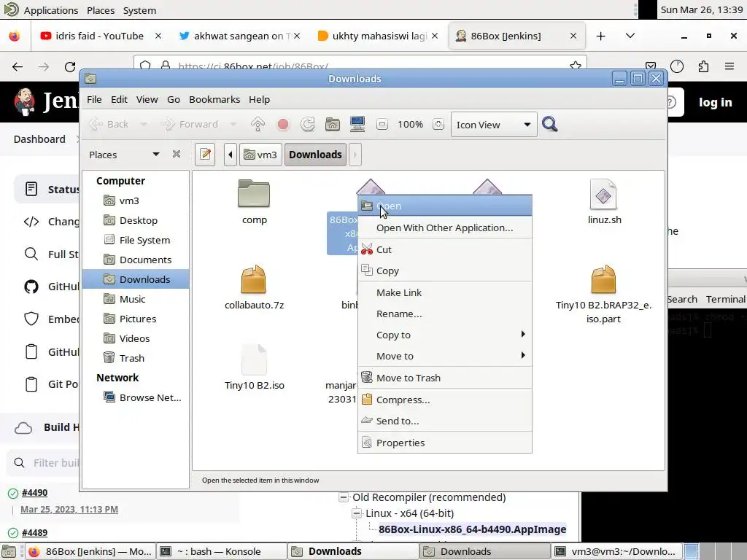Open the comp folder
The width and height of the screenshot is (747, 560).
coord(254,201)
